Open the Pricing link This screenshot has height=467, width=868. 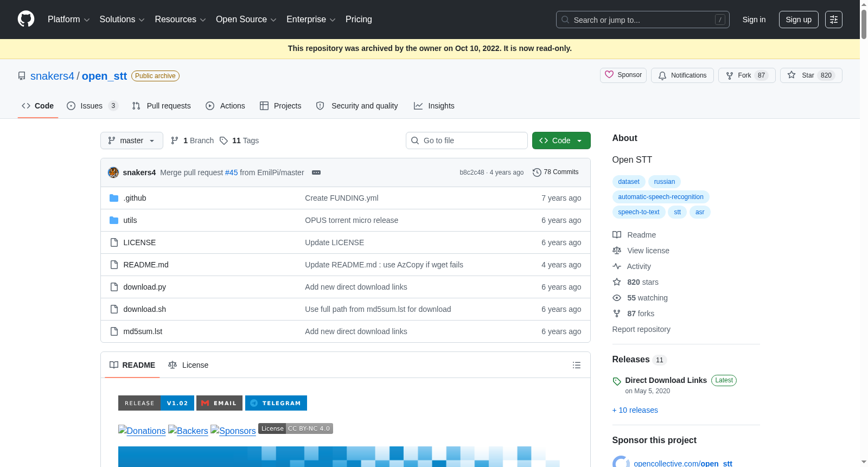[x=359, y=20]
